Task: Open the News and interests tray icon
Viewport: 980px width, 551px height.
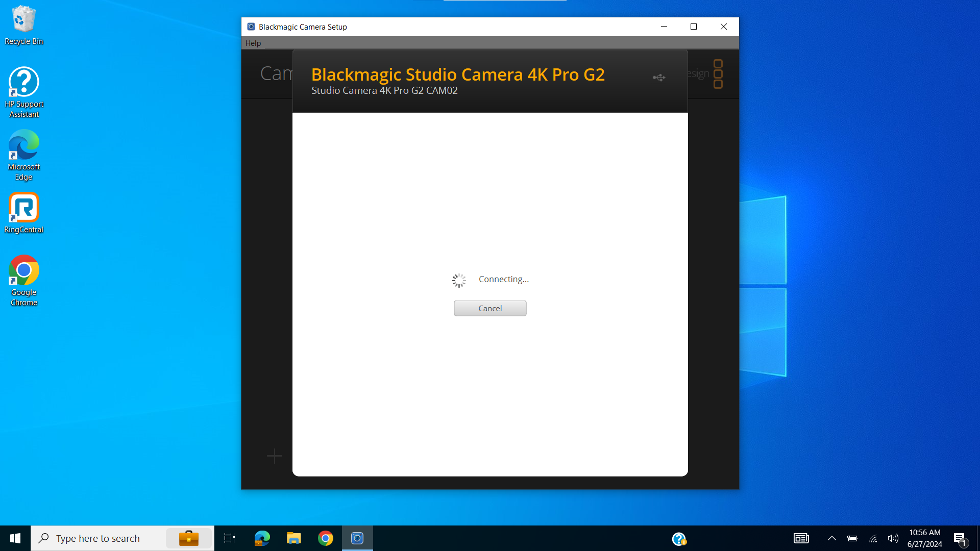Action: [801, 538]
